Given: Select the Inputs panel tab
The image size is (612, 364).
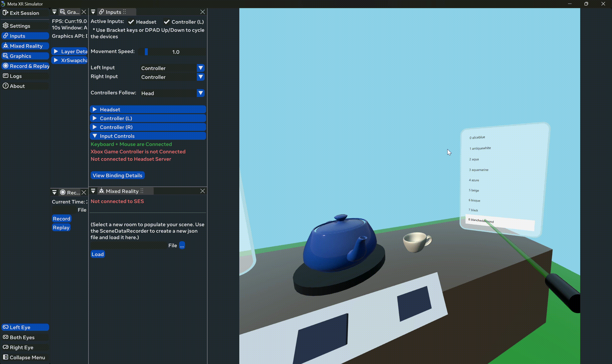Looking at the screenshot, I should tap(113, 12).
